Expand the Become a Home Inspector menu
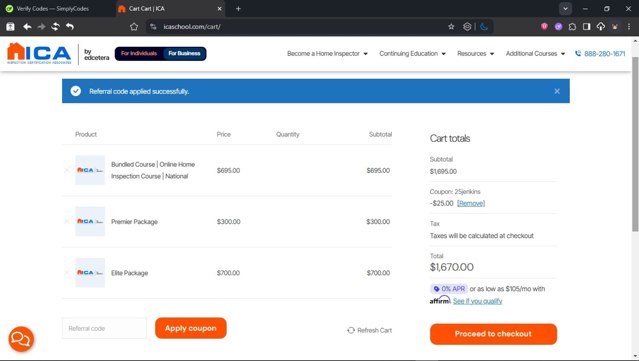 [x=327, y=53]
